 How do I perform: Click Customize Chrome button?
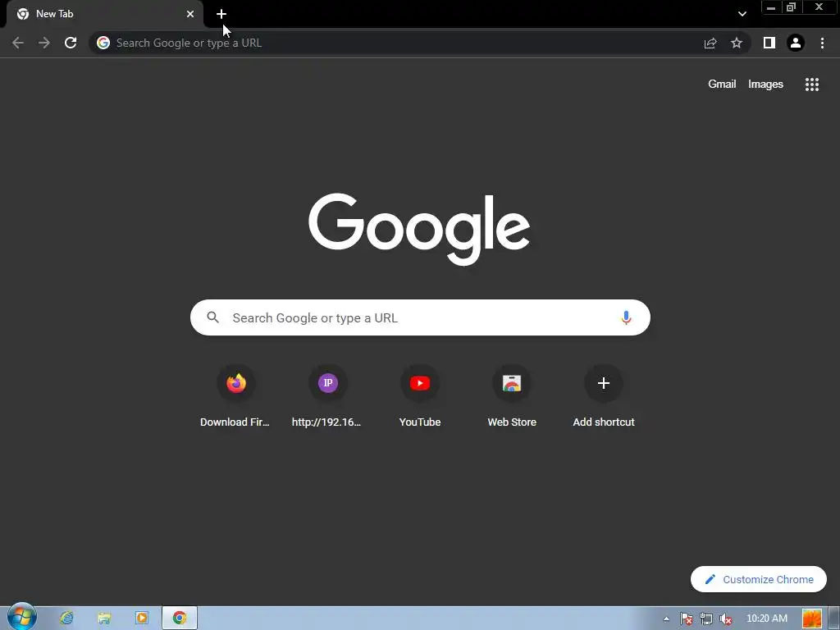[759, 579]
